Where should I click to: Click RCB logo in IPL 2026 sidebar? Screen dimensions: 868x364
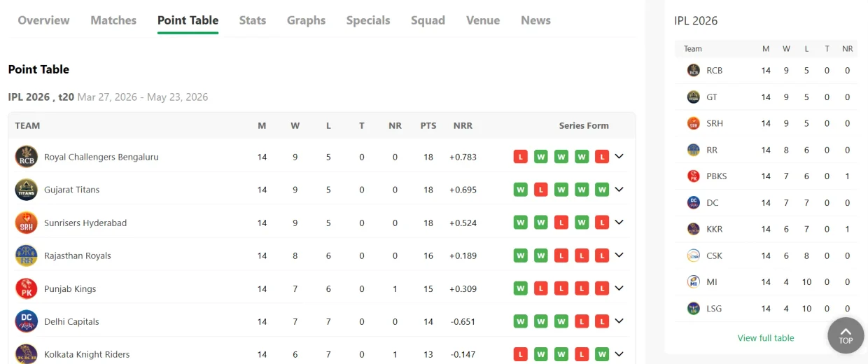[694, 70]
